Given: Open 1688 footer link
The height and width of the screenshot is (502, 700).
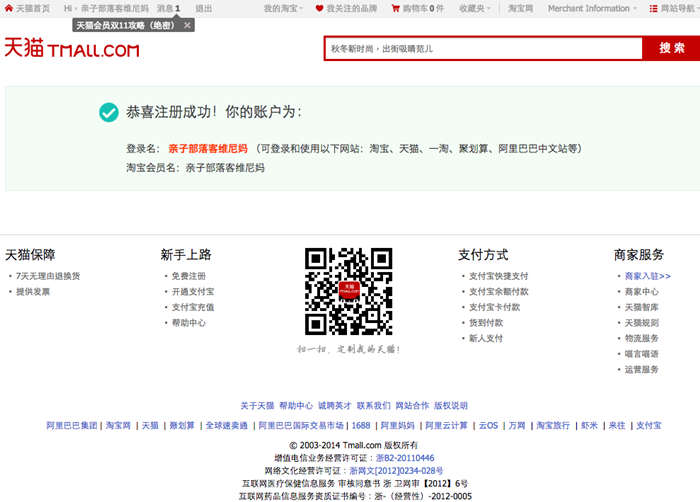Looking at the screenshot, I should tap(361, 426).
